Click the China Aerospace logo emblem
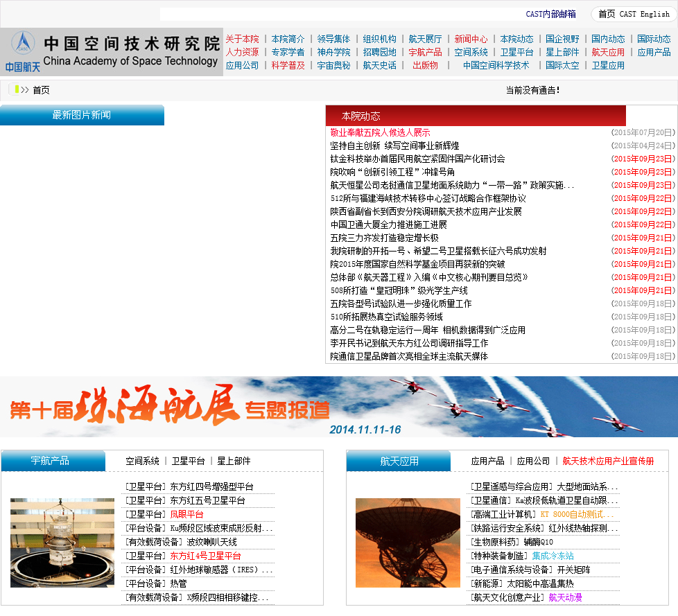Viewport: 678px width, 616px height. 23,43
